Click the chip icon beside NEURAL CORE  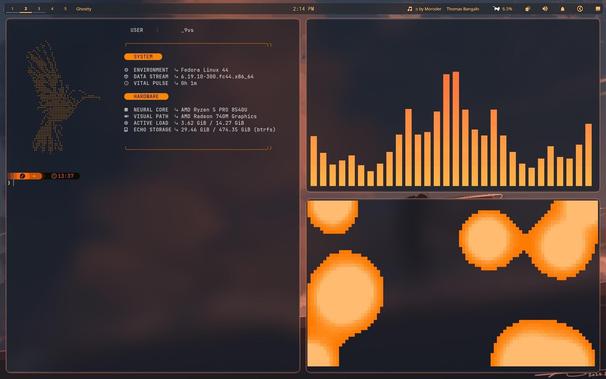(126, 110)
